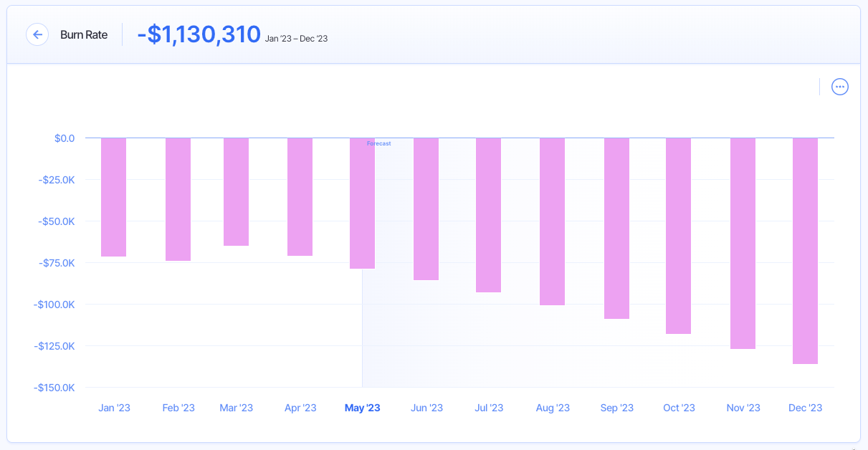Click the February 2023 bar
This screenshot has width=868, height=450.
coord(178,199)
